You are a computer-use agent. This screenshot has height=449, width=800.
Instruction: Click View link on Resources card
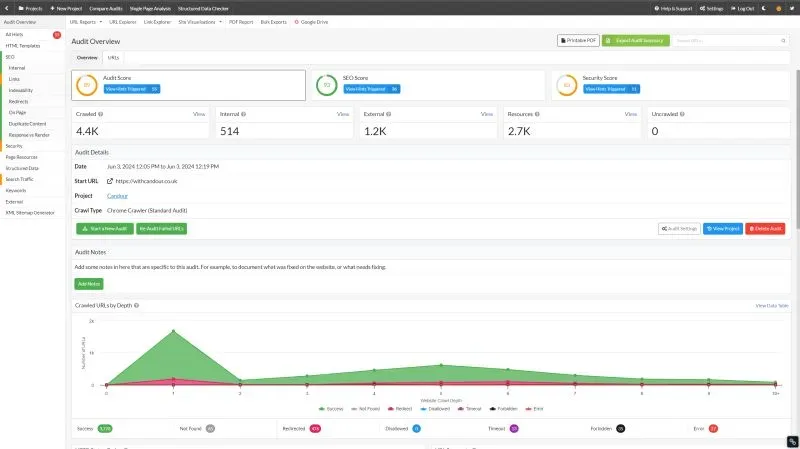631,114
